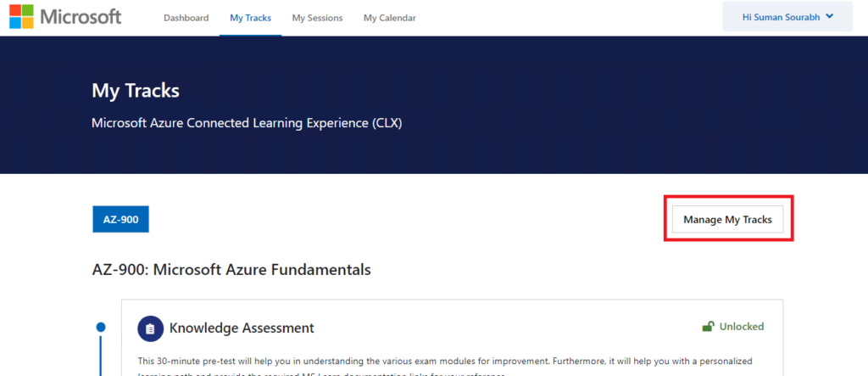Click the Microsoft four-square logo
868x376 pixels.
tap(21, 17)
